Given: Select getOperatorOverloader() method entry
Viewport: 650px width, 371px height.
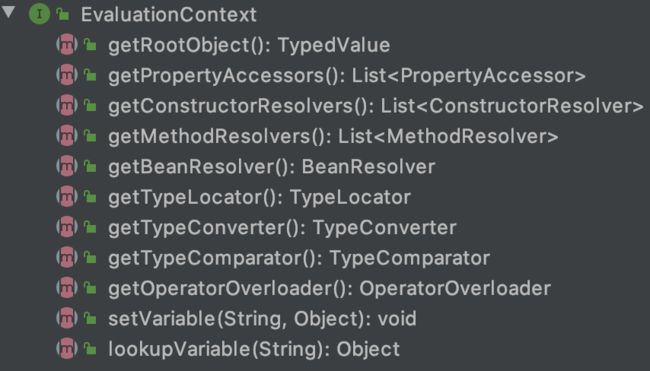Looking at the screenshot, I should click(x=330, y=289).
